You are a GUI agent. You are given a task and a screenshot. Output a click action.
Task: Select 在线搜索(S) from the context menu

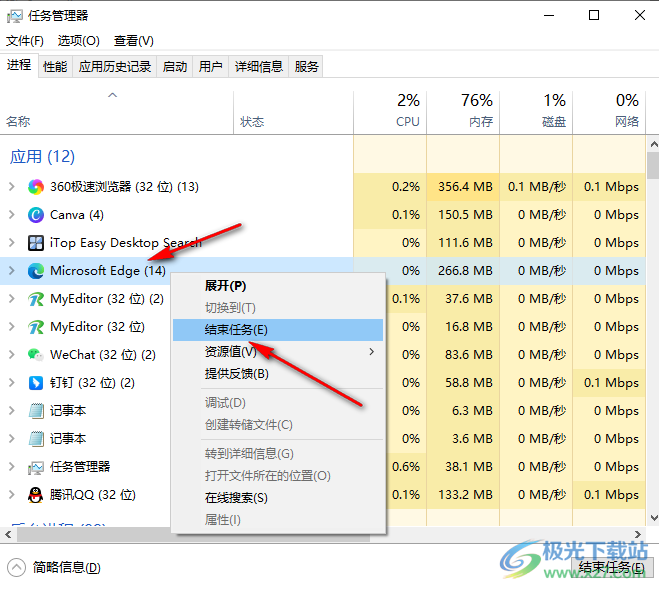(x=278, y=498)
